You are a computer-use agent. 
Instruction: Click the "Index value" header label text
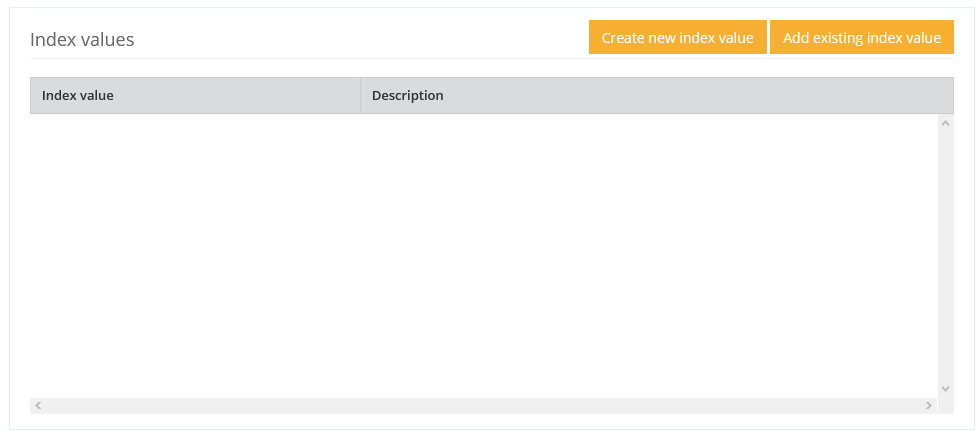(x=78, y=96)
